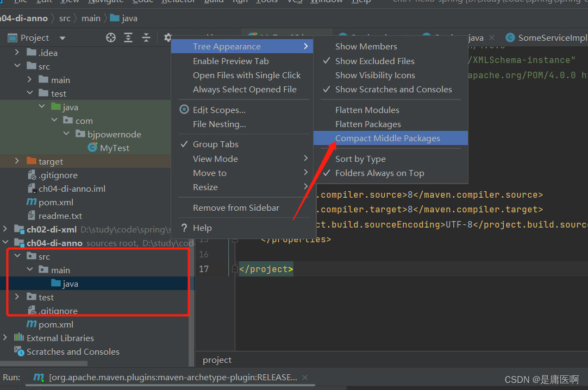Click the fold marker beside line 17
Screen dimensions: 588x390
coord(235,269)
